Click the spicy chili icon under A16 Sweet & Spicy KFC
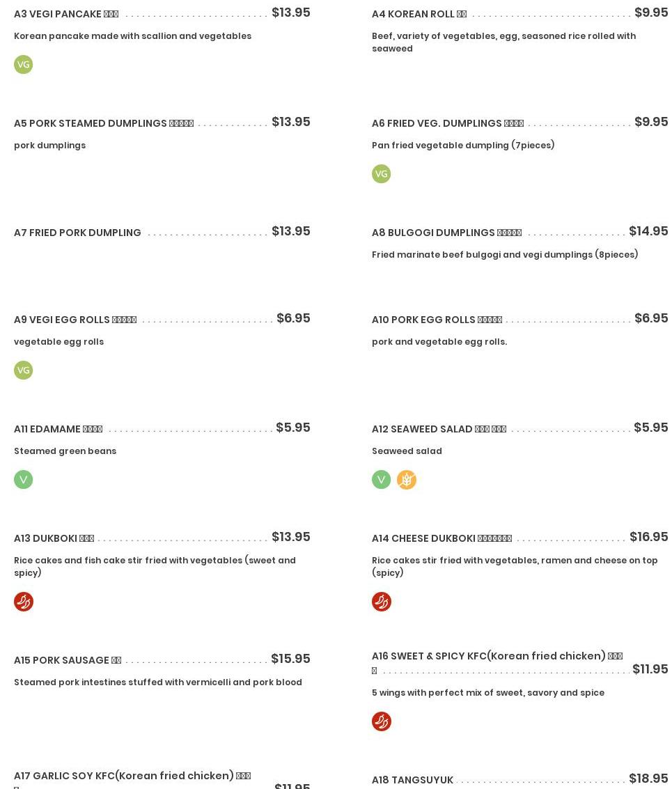 pos(381,721)
